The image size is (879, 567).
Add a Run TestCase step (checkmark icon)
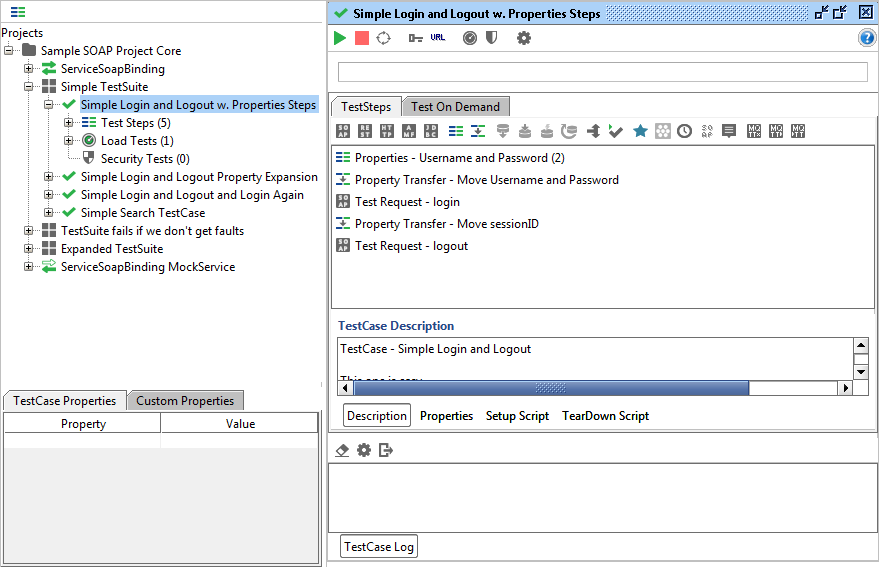coord(616,131)
